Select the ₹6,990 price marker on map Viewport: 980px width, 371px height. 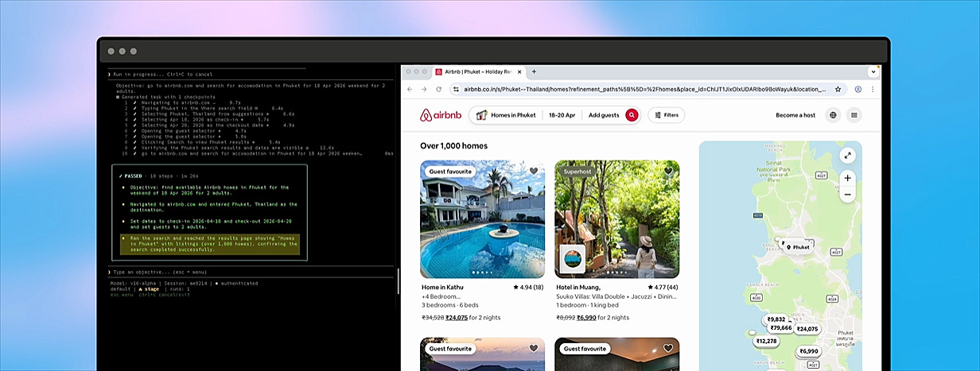[x=809, y=351]
